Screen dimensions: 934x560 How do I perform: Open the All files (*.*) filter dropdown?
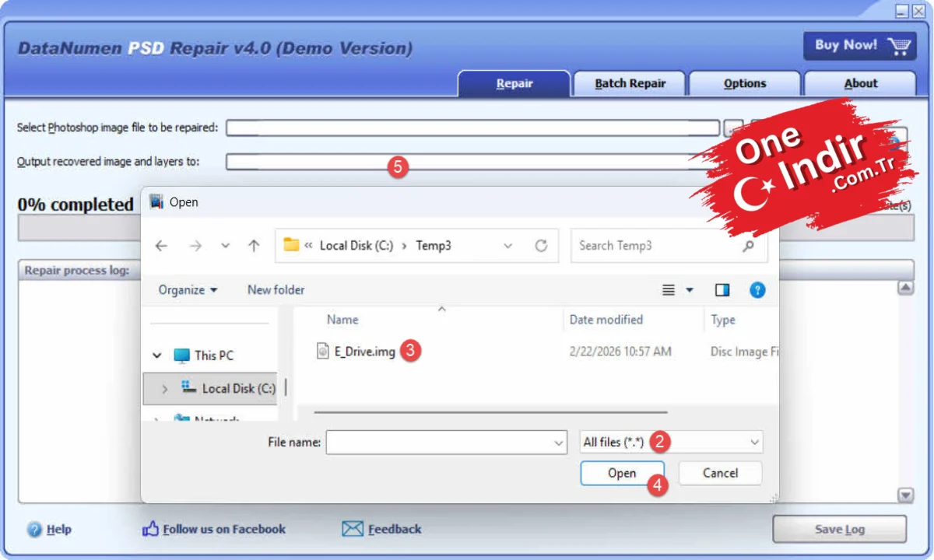[672, 443]
